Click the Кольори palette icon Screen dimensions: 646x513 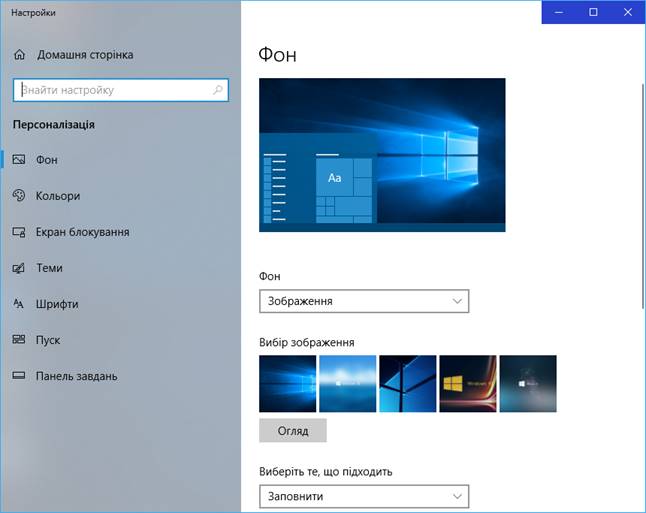click(x=19, y=195)
